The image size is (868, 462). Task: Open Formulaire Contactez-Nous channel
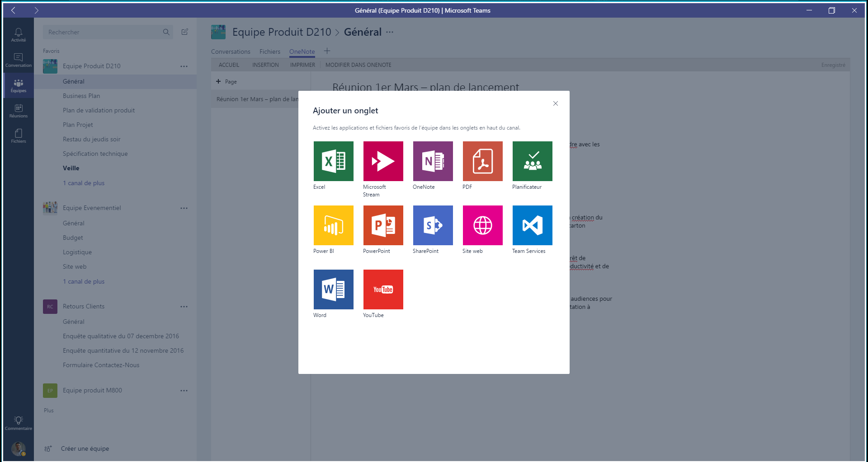click(101, 365)
